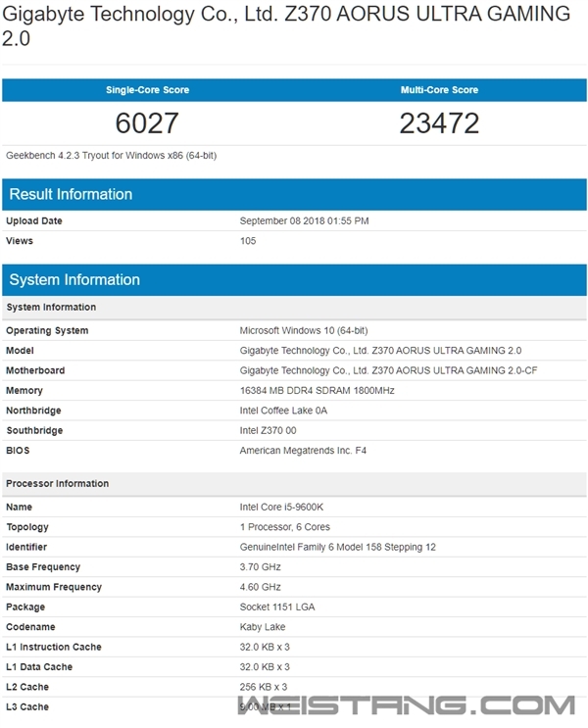This screenshot has height=728, width=588.
Task: Click the Kaby Lake codename value
Action: point(263,627)
